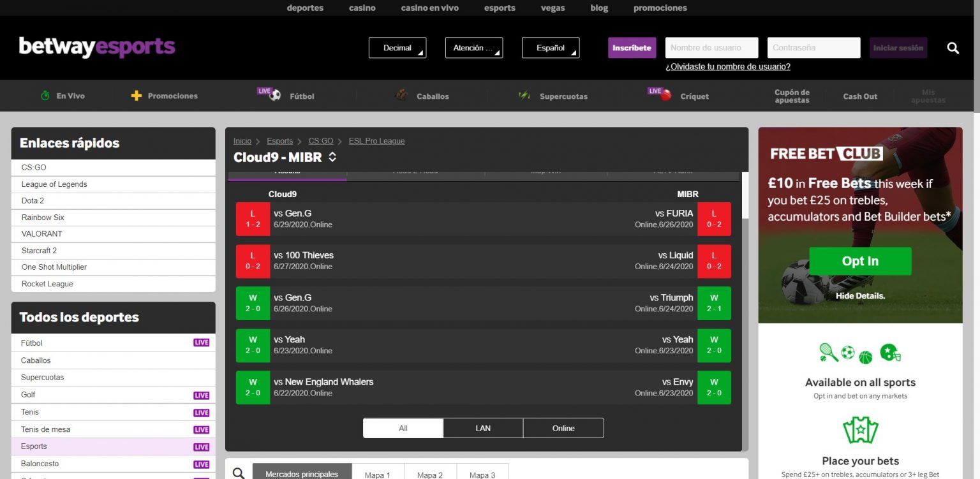Click the LIVE badge next to Golf
Image resolution: width=980 pixels, height=479 pixels.
click(202, 395)
